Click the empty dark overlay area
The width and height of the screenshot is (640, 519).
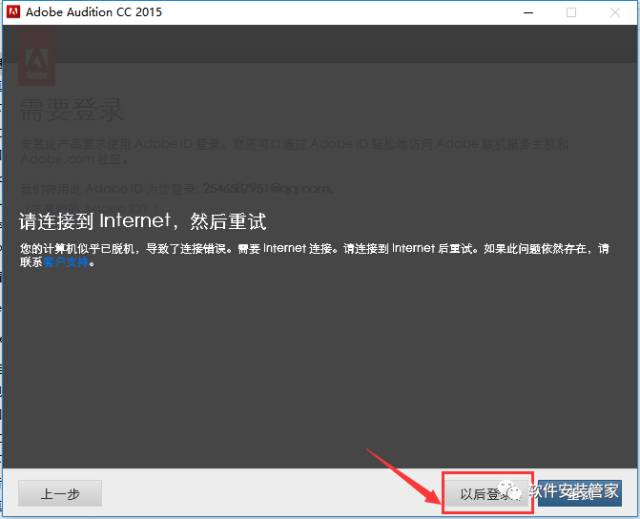coord(320,370)
